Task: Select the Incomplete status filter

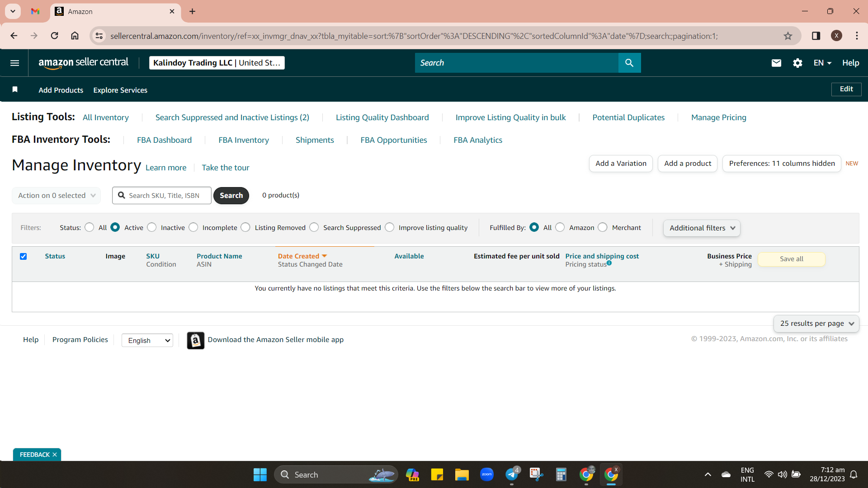Action: pos(193,227)
